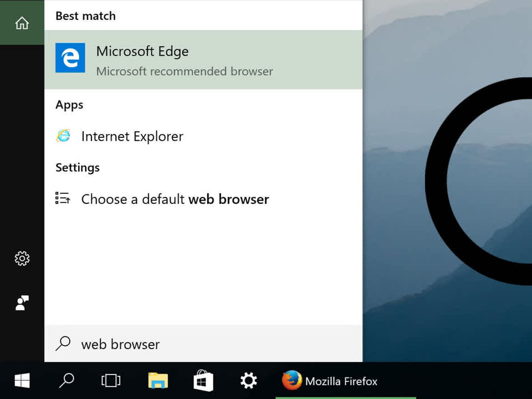Screen dimensions: 532x399
Task: Click the magnifier icon inside the search box
Action: [x=63, y=344]
